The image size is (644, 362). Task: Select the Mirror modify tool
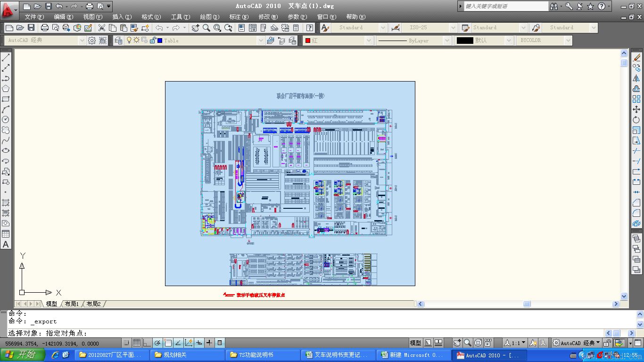tap(636, 78)
